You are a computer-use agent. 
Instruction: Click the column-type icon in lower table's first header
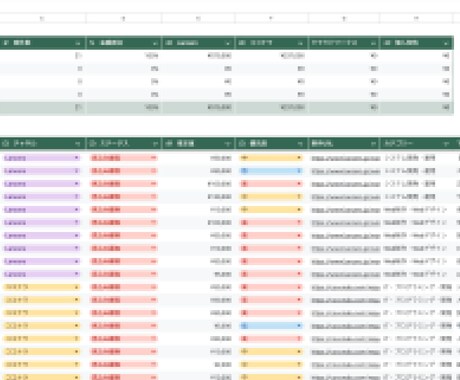tap(6, 144)
